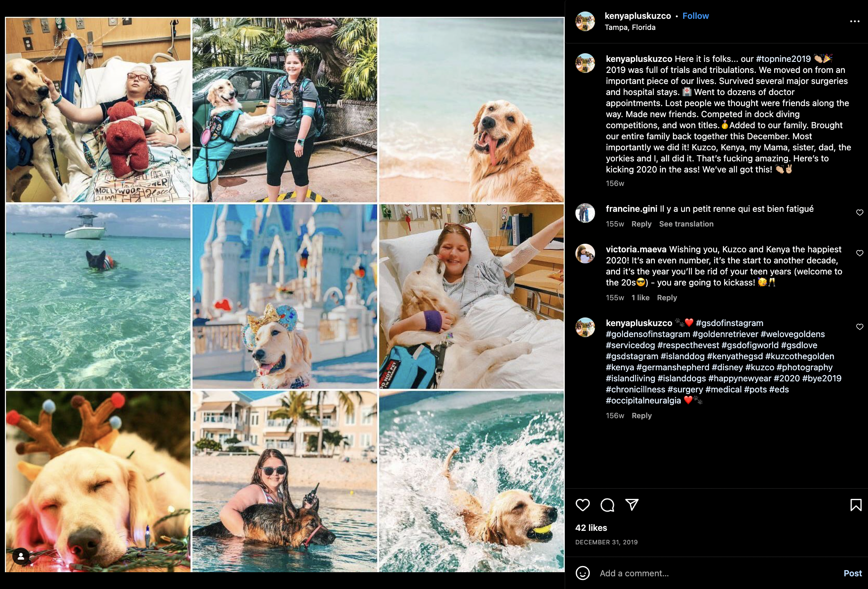Open the three-dot more options menu

854,21
